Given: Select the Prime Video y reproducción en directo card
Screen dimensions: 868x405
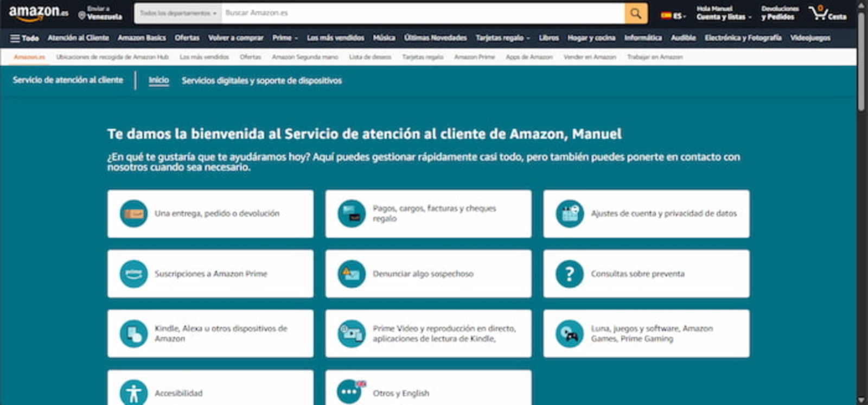Looking at the screenshot, I should click(x=429, y=333).
